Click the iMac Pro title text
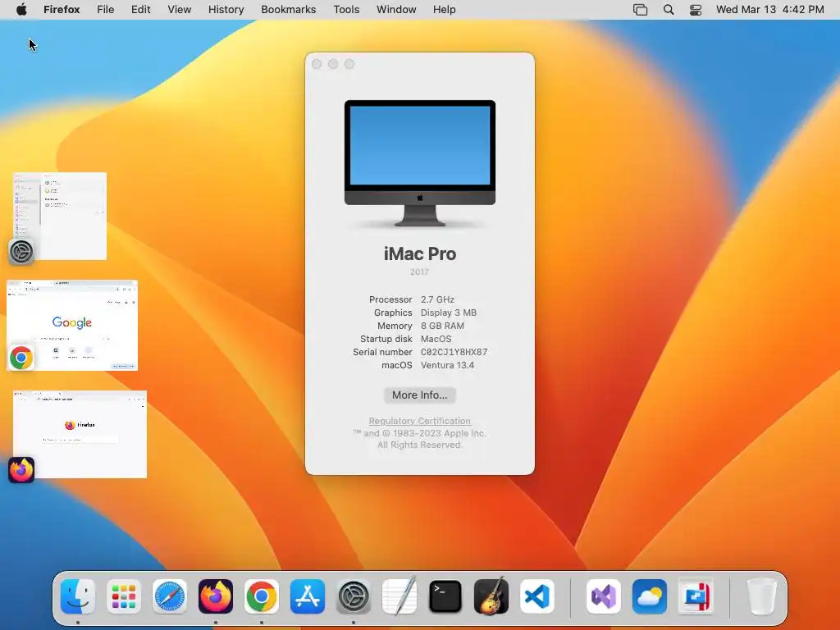Screen dimensions: 840x630 tap(420, 253)
